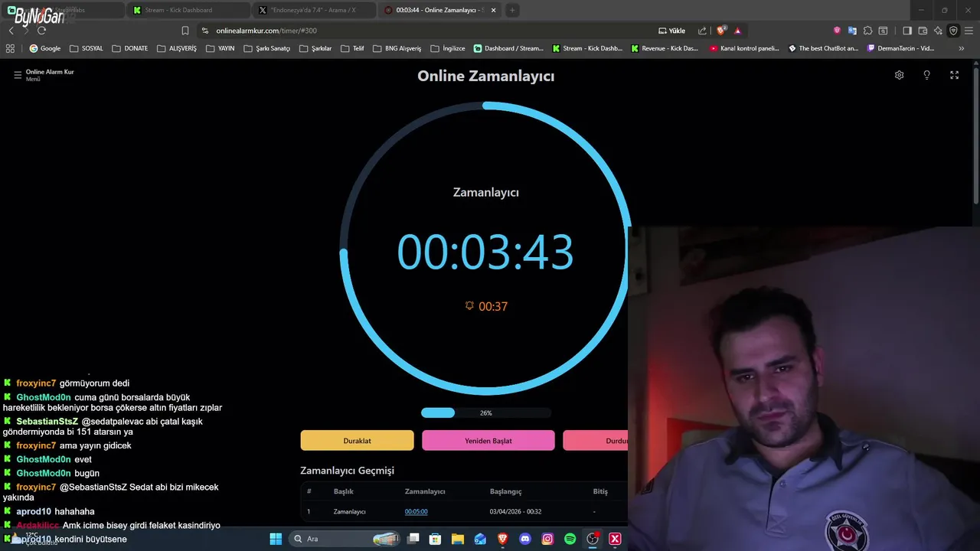
Task: Open Revenue - Kick Dashboard bookmark
Action: point(665,48)
